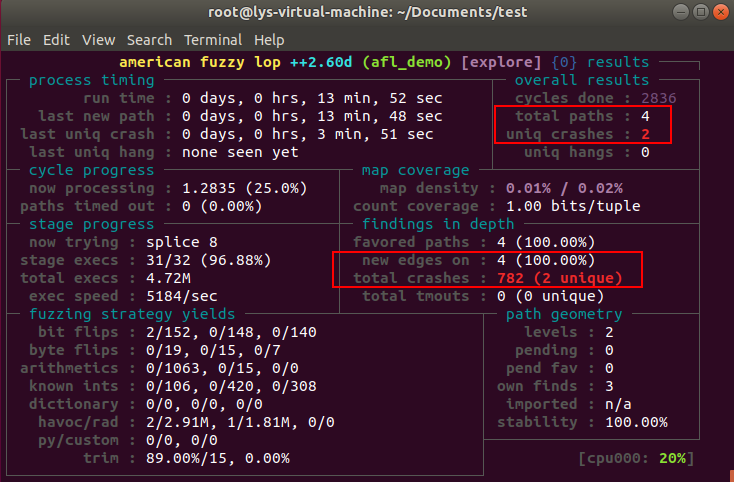Click trim value '89.00%/15, 0.00%'

click(x=218, y=458)
